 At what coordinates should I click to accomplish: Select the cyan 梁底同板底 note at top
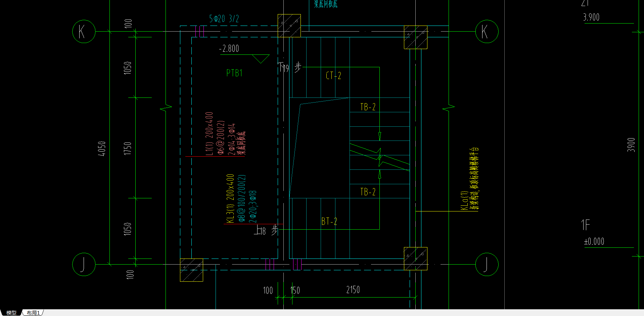(326, 4)
